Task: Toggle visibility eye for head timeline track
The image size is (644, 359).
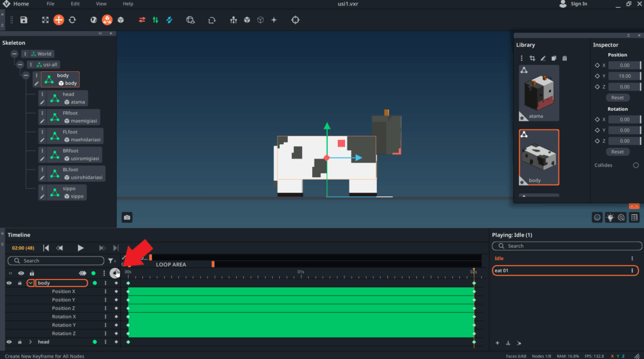Action: 9,342
